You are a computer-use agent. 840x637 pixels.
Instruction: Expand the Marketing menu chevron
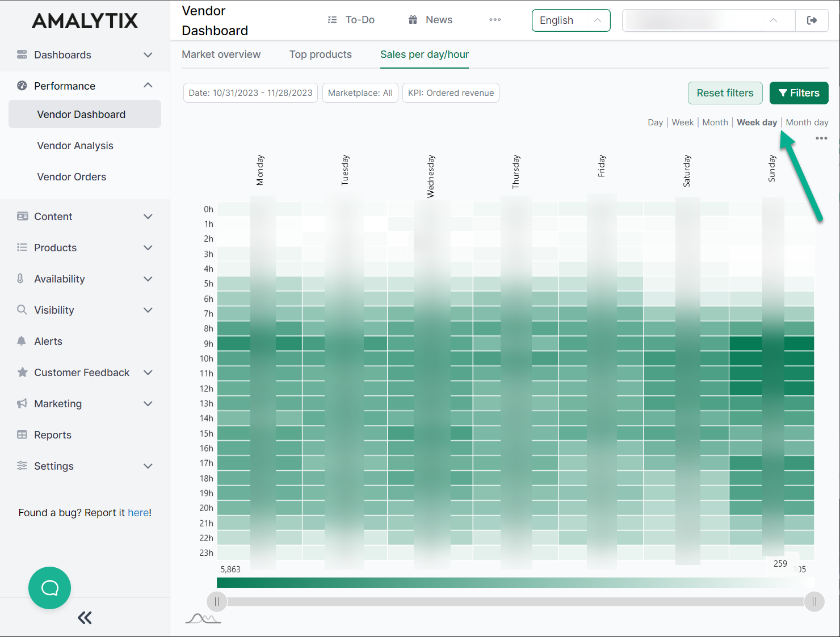148,404
